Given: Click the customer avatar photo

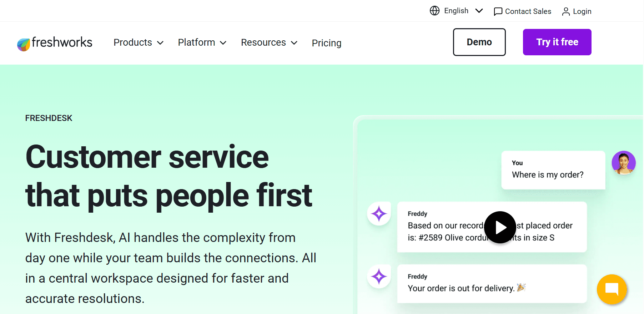Looking at the screenshot, I should click(x=623, y=163).
